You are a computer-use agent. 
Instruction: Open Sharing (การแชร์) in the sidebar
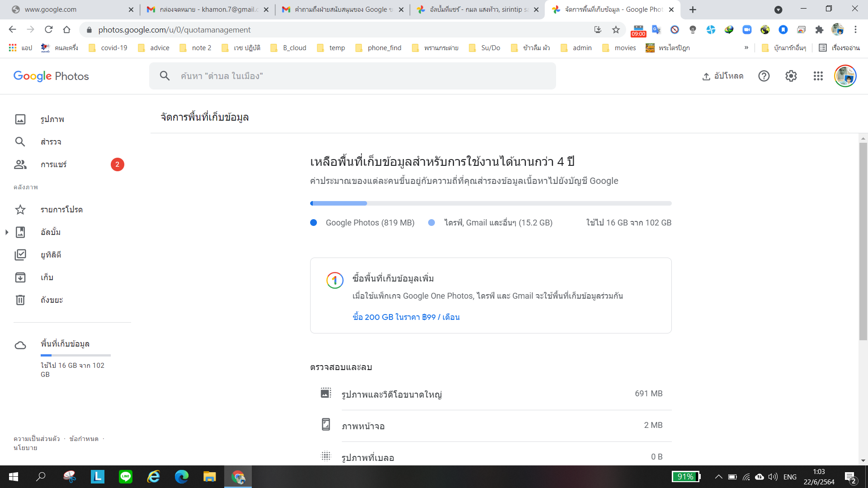(53, 164)
